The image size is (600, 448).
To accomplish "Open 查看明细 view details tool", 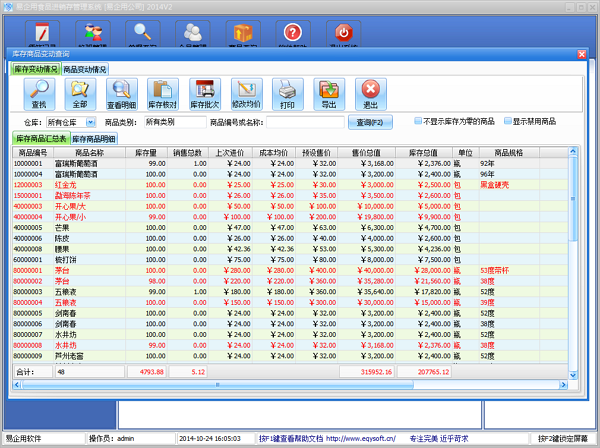I will [x=122, y=94].
